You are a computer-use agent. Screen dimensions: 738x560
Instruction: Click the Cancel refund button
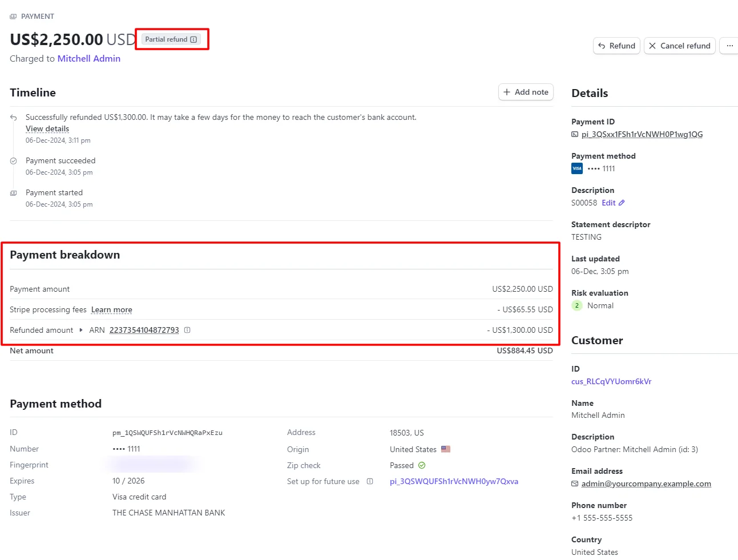(x=680, y=46)
